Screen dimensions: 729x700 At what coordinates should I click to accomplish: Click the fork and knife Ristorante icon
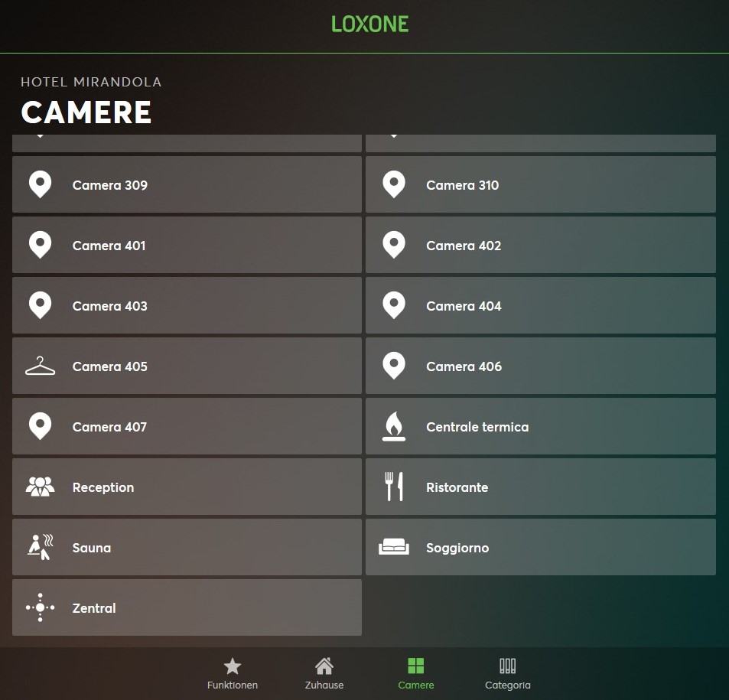tap(393, 487)
